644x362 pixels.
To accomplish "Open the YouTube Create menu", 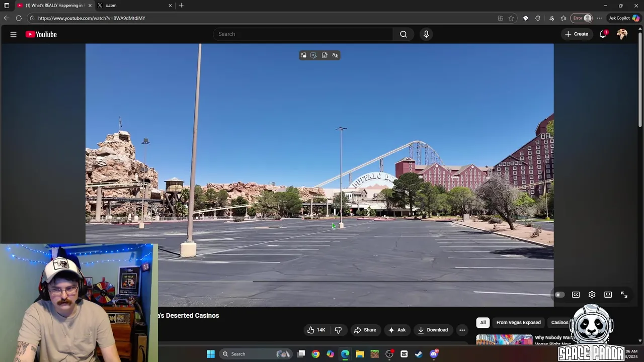I will click(x=577, y=34).
